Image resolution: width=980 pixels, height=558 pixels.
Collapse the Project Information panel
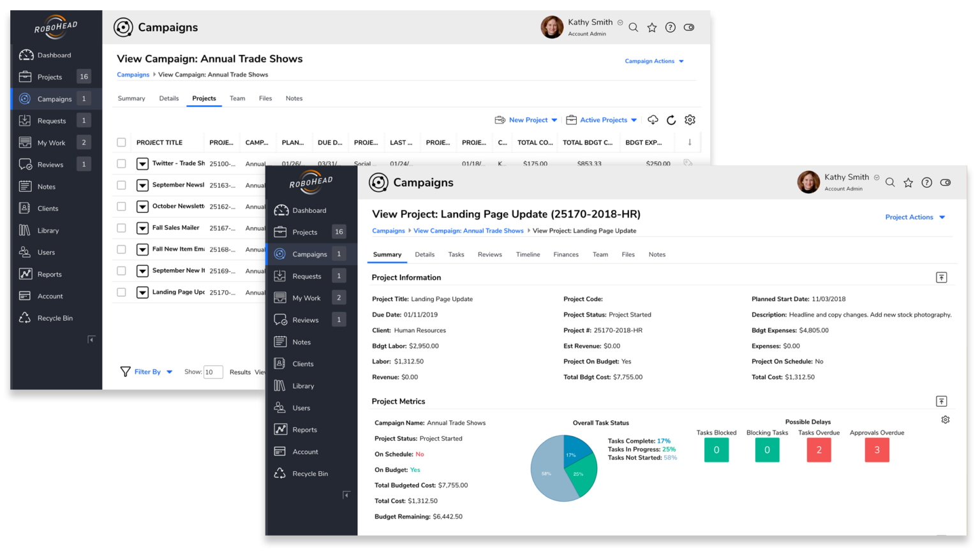[x=941, y=277]
